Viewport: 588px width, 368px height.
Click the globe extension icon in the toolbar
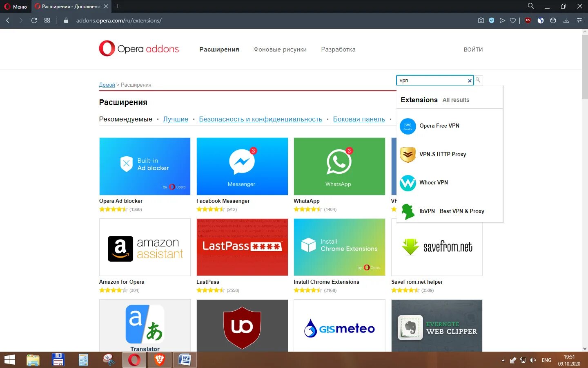click(x=541, y=20)
